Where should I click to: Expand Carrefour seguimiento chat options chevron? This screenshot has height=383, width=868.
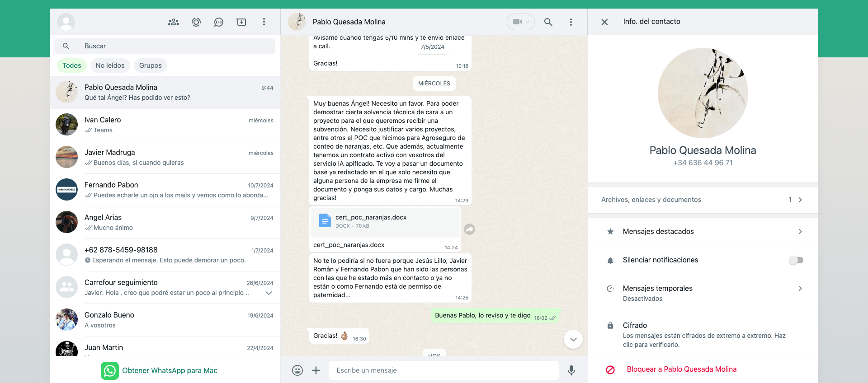tap(269, 293)
